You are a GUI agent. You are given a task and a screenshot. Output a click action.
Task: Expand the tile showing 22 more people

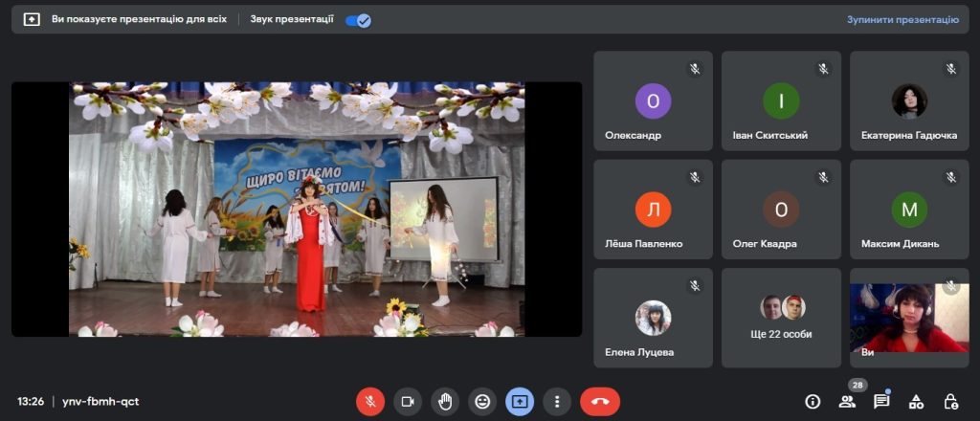pyautogui.click(x=781, y=318)
